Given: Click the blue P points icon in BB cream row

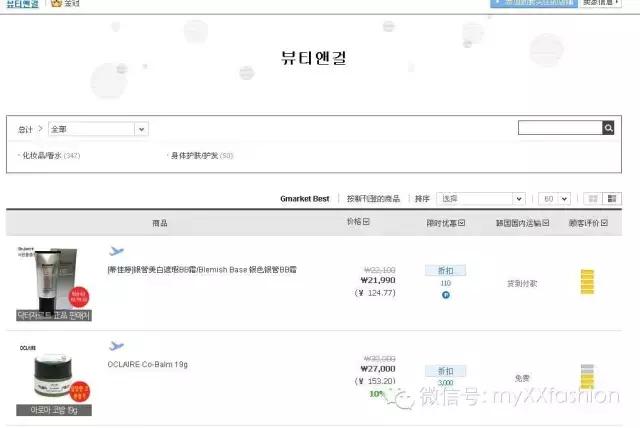Looking at the screenshot, I should pyautogui.click(x=446, y=295).
